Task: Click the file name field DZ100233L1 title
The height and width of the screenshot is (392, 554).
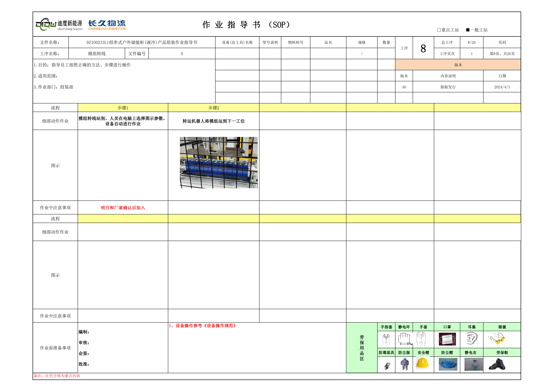Action: click(x=142, y=43)
